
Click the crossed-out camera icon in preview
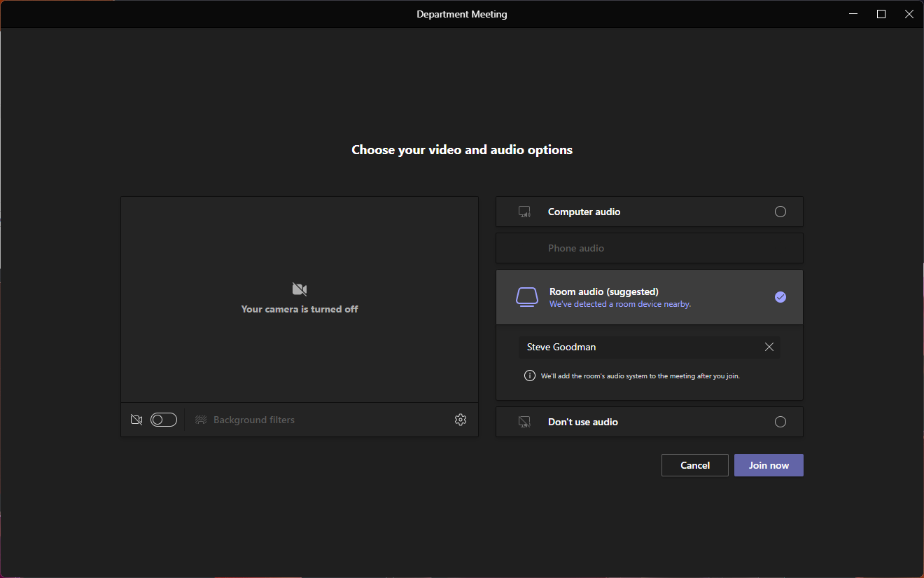299,288
